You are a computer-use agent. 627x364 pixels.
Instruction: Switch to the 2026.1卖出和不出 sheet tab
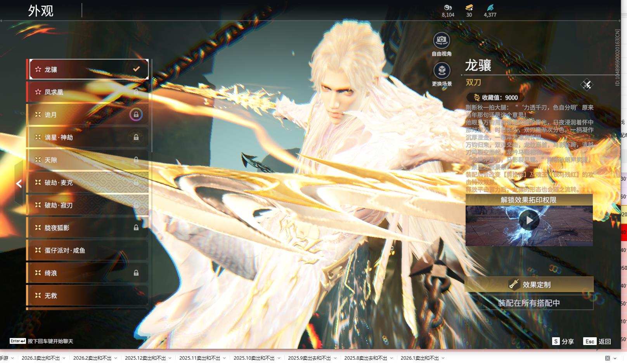(x=419, y=358)
